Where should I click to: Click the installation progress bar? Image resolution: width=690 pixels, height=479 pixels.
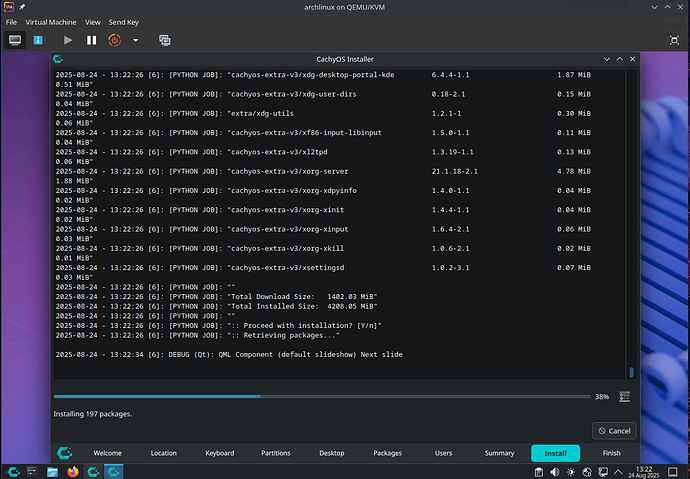click(x=322, y=396)
